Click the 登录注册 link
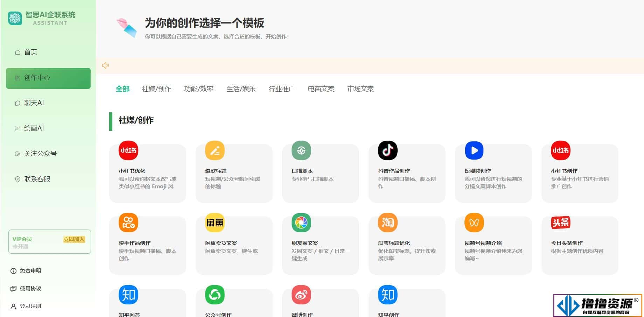Viewport: 644px width, 317px height. click(x=30, y=306)
